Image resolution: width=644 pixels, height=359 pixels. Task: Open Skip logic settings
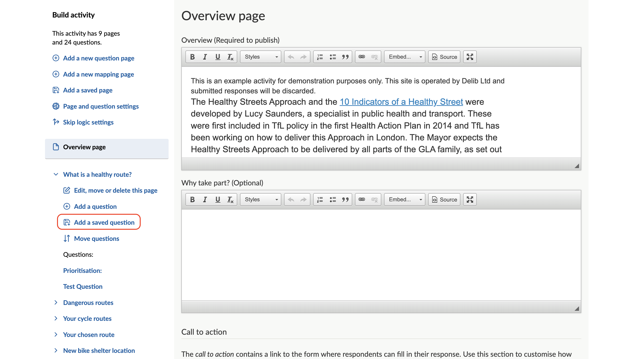click(88, 122)
